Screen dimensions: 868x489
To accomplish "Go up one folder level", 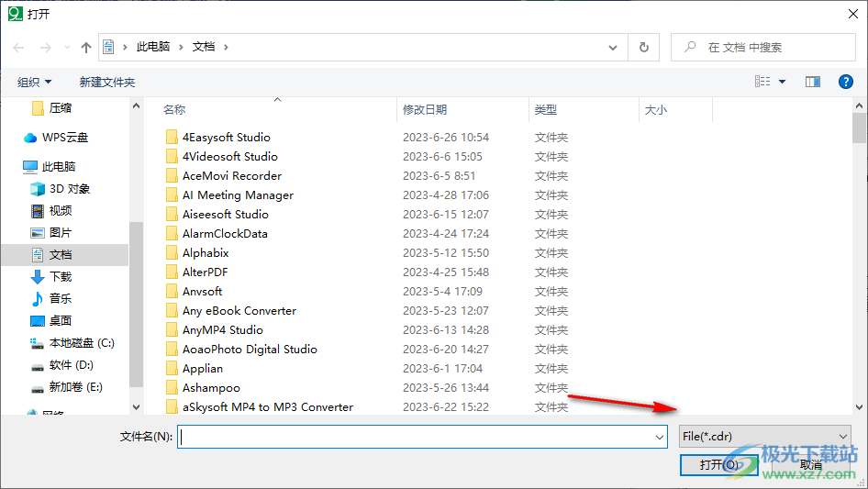I will pyautogui.click(x=86, y=48).
